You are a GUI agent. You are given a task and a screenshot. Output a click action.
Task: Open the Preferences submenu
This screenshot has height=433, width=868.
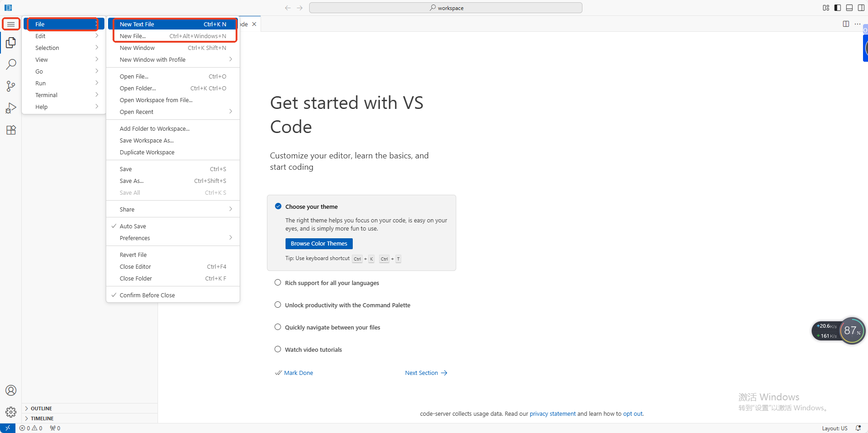click(173, 238)
